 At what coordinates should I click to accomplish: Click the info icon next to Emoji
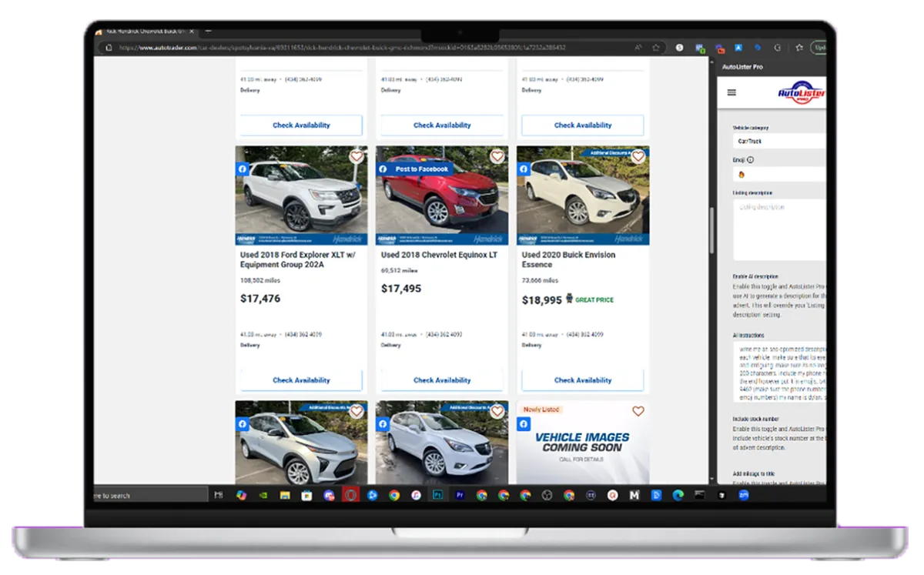click(x=750, y=160)
